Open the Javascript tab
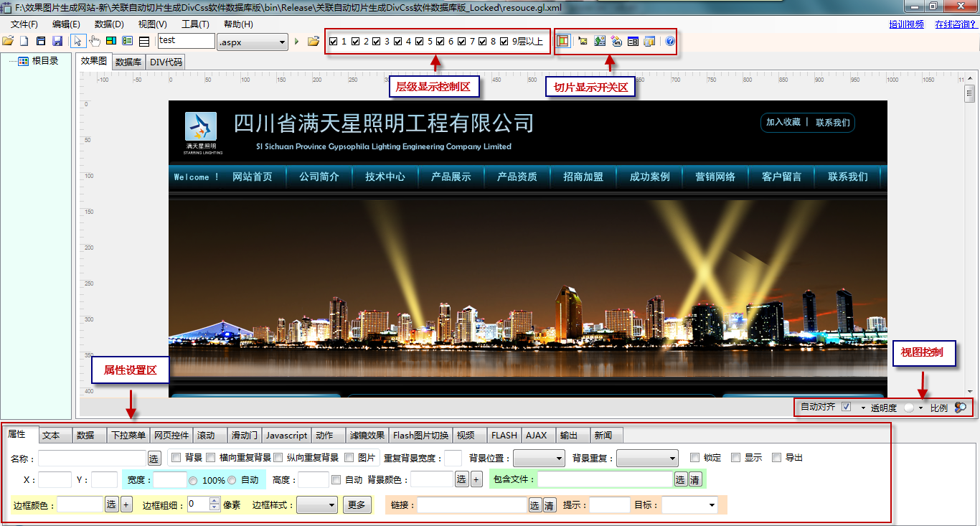This screenshot has height=526, width=980. [286, 436]
